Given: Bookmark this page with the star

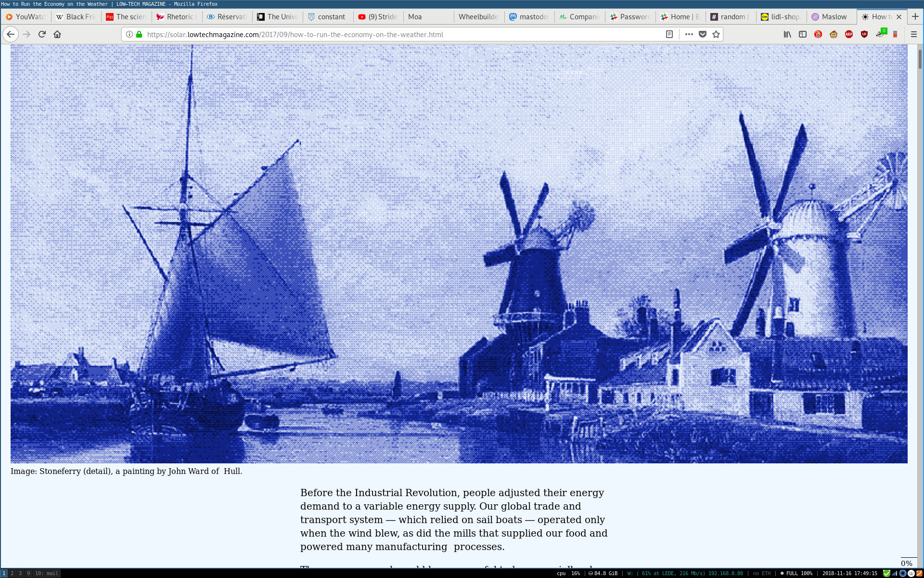Looking at the screenshot, I should pos(716,34).
